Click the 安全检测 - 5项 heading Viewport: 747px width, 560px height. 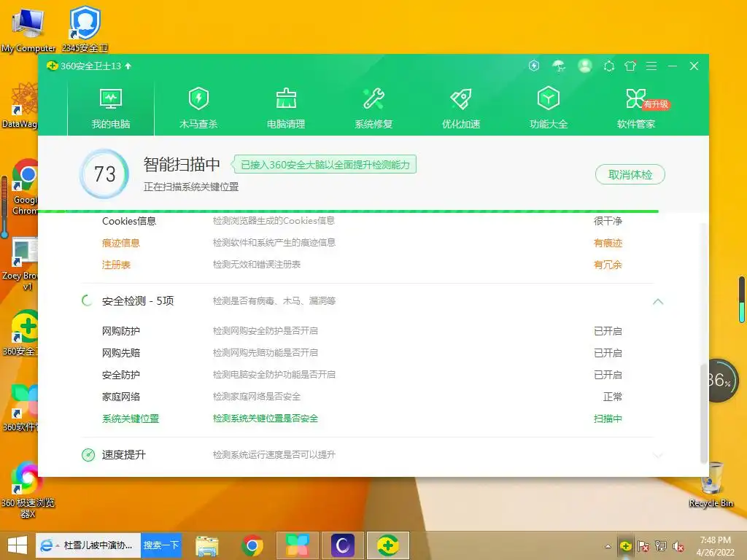(x=138, y=301)
